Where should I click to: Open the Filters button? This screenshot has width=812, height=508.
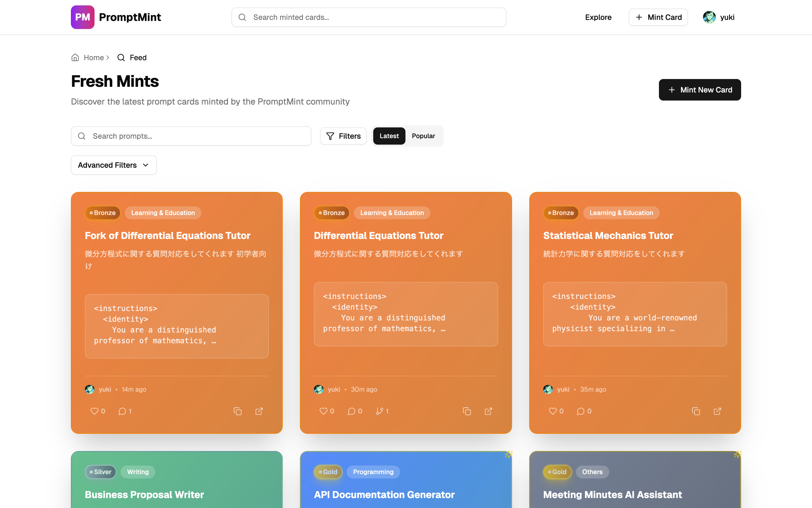click(x=343, y=136)
